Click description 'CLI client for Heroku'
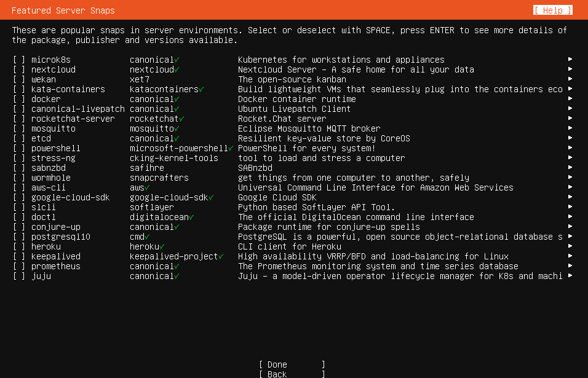588x378 pixels. tap(290, 246)
